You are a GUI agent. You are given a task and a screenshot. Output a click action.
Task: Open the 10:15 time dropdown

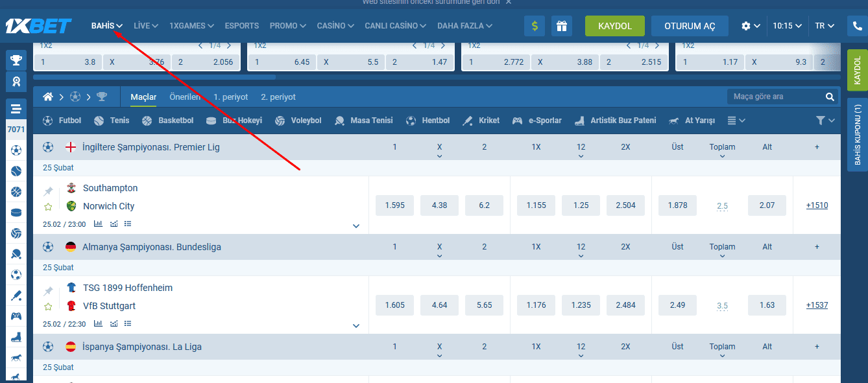[788, 26]
